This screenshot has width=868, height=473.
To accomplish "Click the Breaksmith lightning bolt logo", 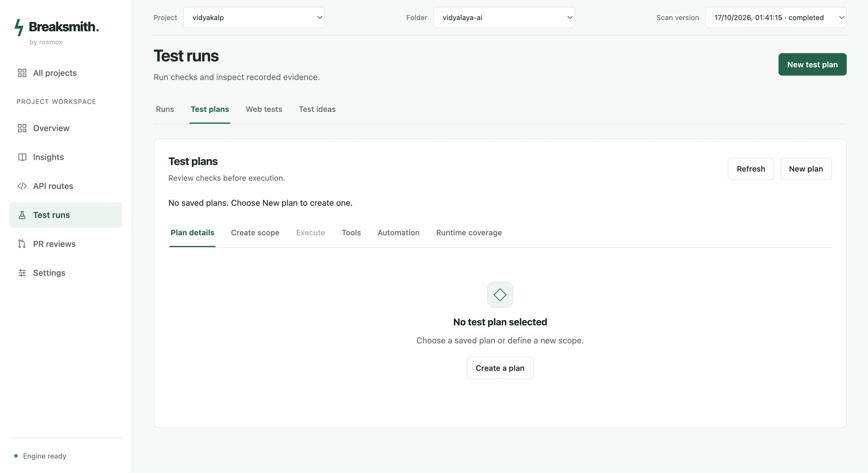I will 19,27.
